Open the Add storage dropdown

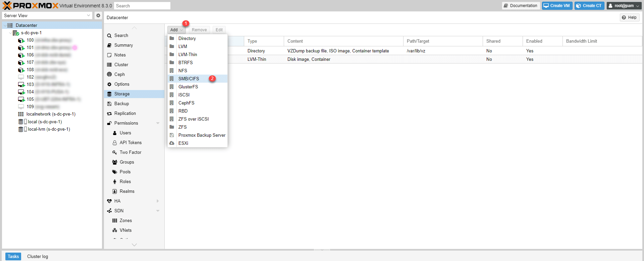176,30
